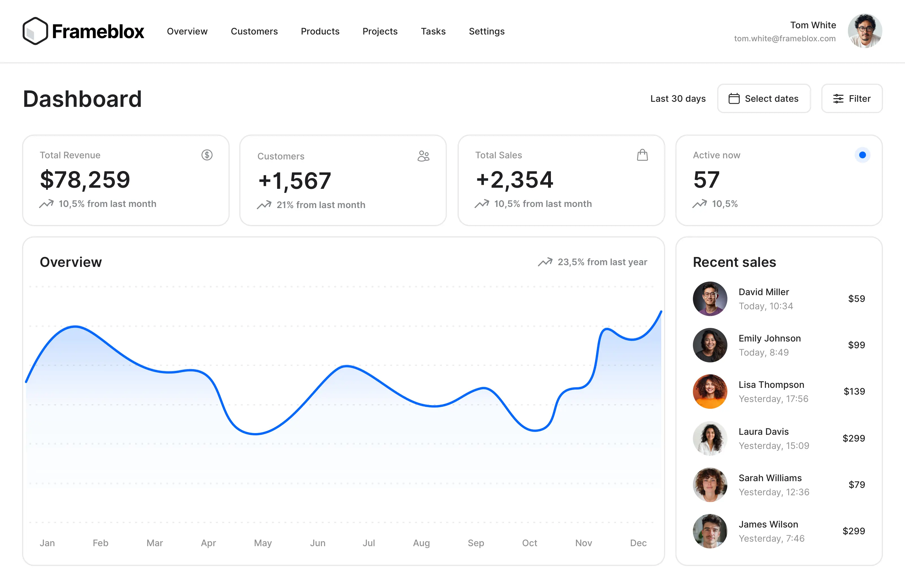905x588 pixels.
Task: Select the shopping bag icon on Total Sales card
Action: pyautogui.click(x=642, y=155)
